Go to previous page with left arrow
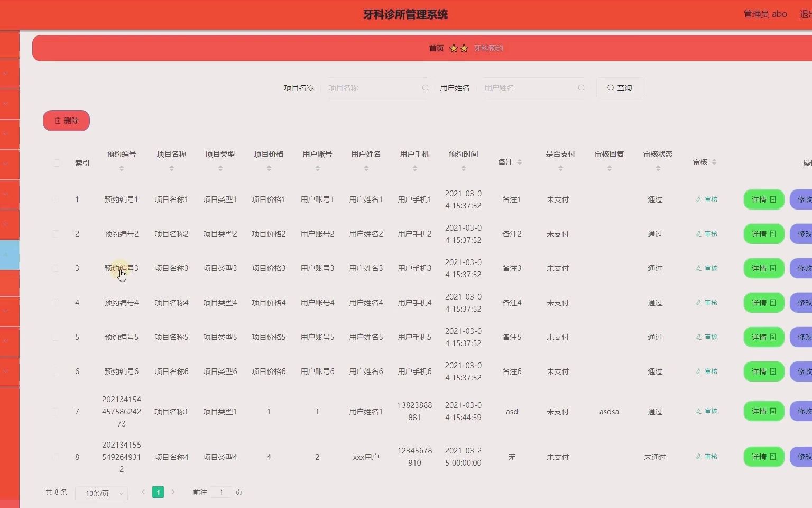The width and height of the screenshot is (812, 508). (143, 492)
